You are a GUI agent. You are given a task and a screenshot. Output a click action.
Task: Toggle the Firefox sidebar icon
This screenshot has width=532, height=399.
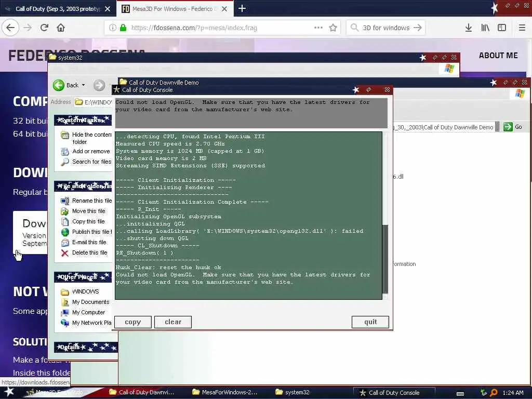click(502, 28)
